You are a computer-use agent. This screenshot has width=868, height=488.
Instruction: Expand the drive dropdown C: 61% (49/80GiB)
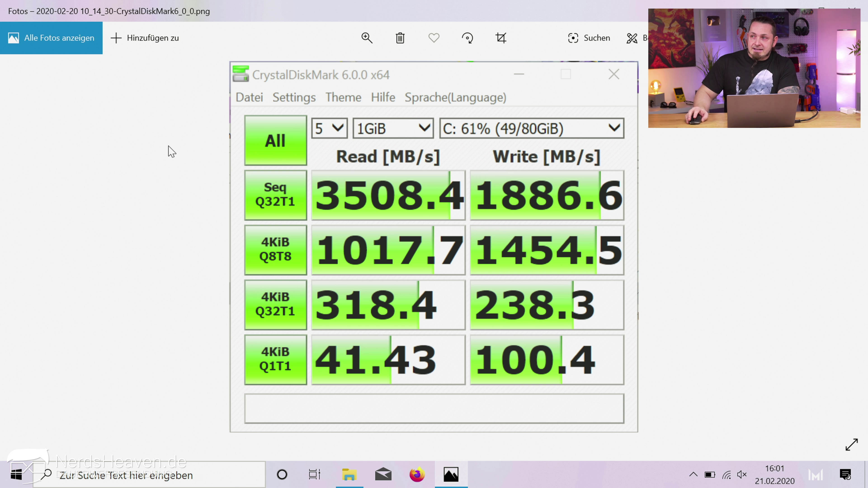point(532,128)
